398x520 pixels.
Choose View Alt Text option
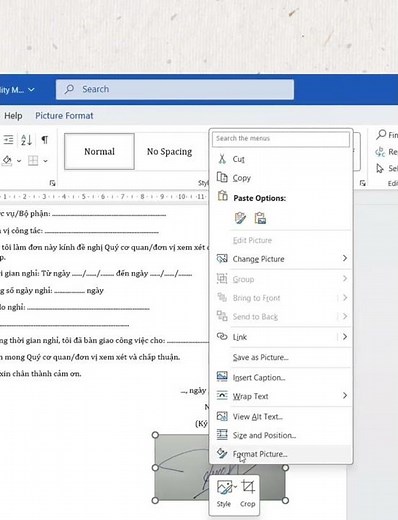coord(281,417)
